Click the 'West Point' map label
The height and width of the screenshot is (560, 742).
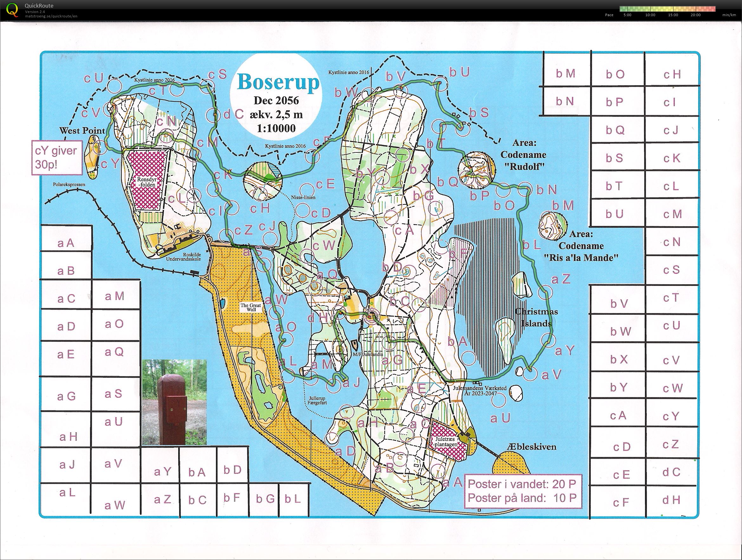[82, 131]
